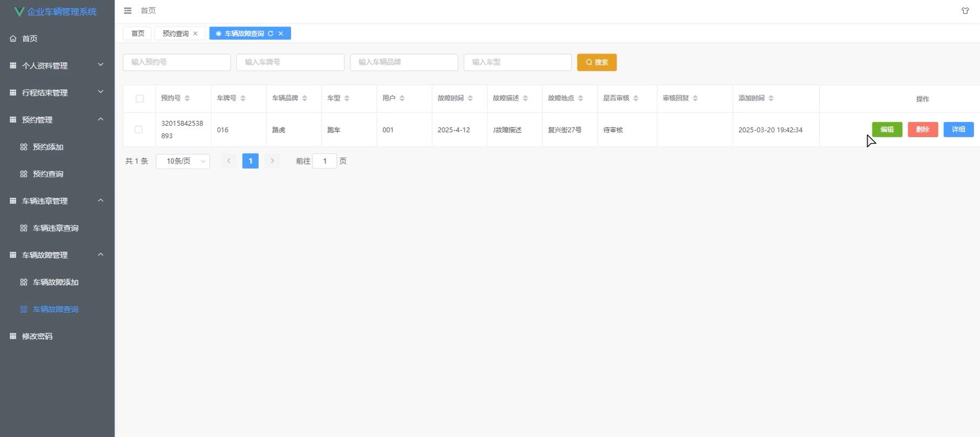
Task: Click the 前往 page jump input box
Action: pos(325,161)
